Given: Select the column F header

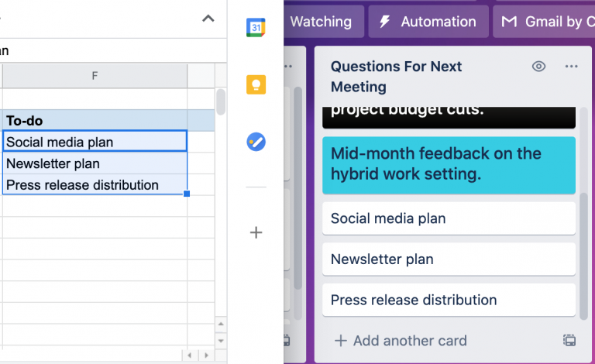Looking at the screenshot, I should (95, 76).
